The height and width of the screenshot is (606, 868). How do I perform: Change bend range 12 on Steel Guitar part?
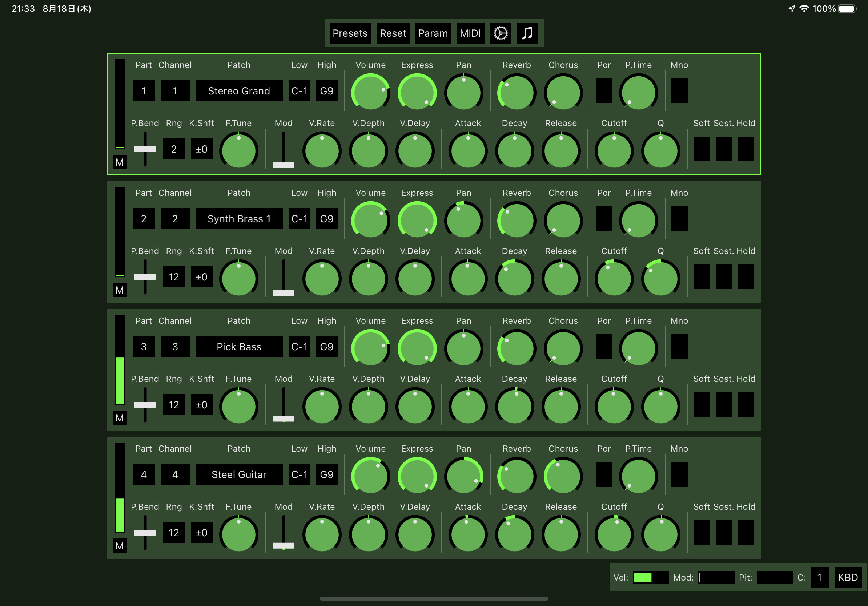(174, 533)
